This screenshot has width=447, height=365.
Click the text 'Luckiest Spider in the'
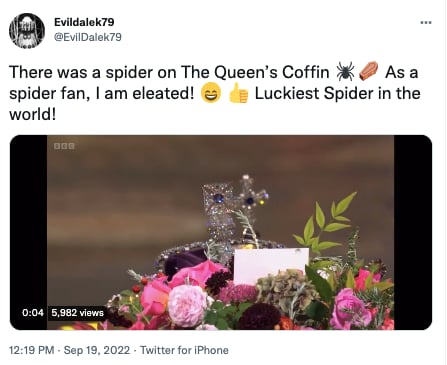[x=337, y=93]
